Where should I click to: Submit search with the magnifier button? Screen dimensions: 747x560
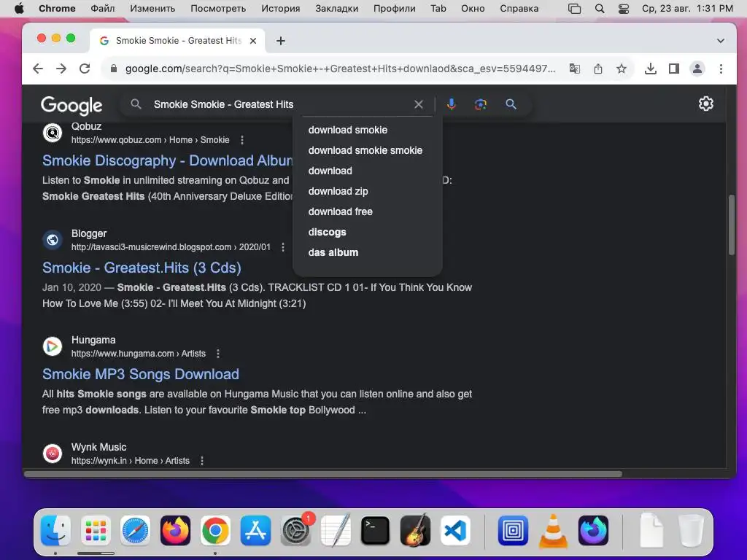point(511,104)
